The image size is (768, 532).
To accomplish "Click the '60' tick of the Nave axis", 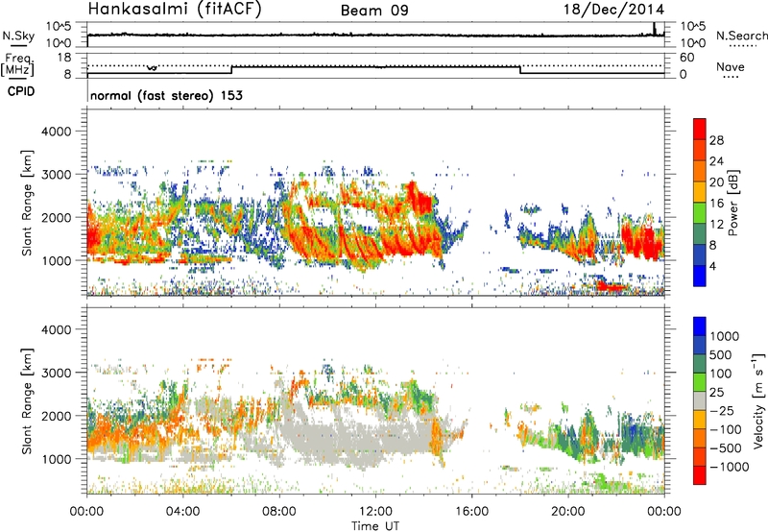I will (686, 58).
